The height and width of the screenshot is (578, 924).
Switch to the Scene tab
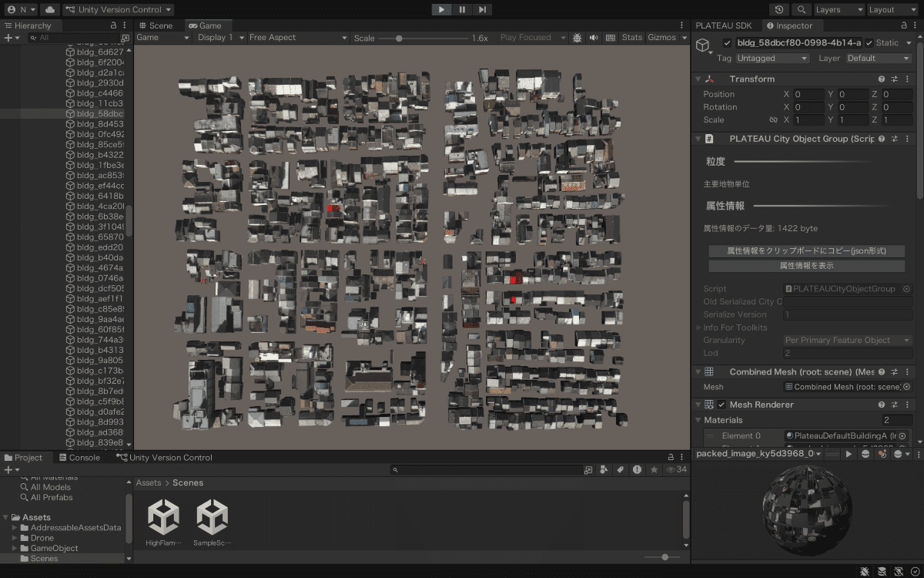point(155,25)
